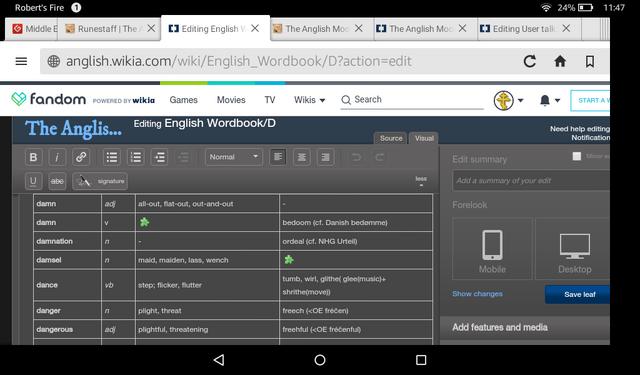Apply numbered list formatting

(x=136, y=157)
